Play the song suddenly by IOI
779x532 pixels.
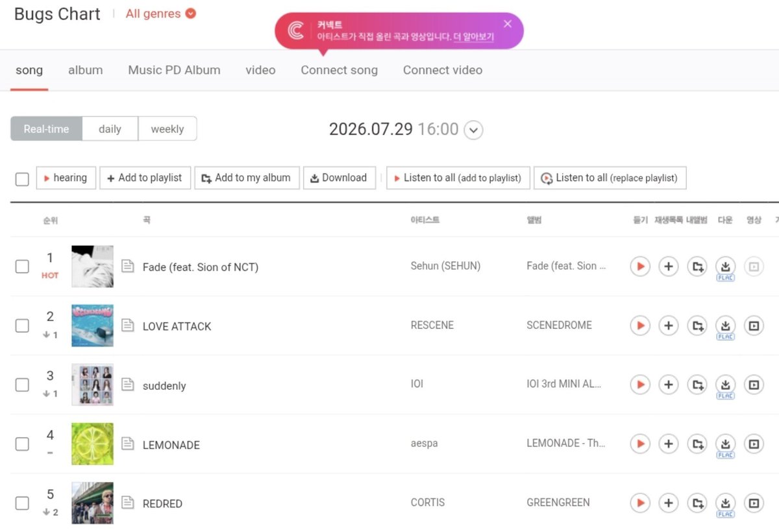640,385
